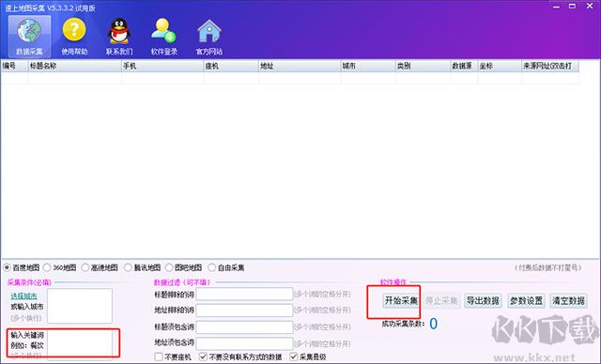Viewport: 601px width, 364px height.
Task: Click the 类别 column header
Action: click(423, 67)
